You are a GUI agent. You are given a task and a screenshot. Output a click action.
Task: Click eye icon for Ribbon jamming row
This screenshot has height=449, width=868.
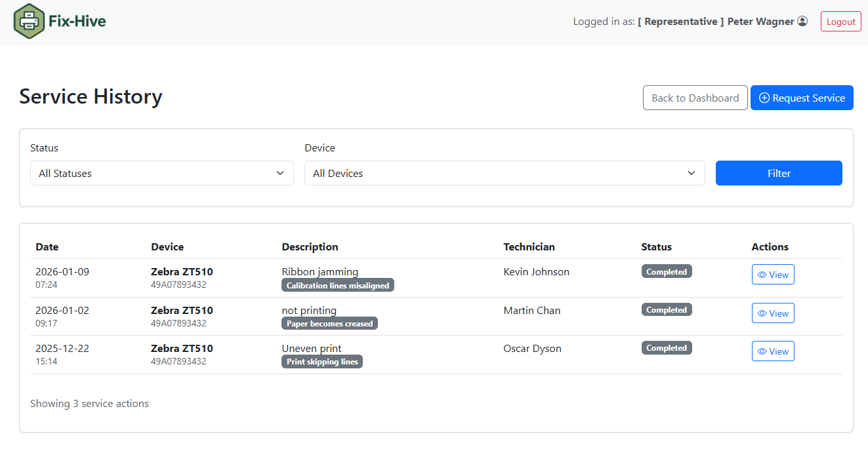point(762,275)
